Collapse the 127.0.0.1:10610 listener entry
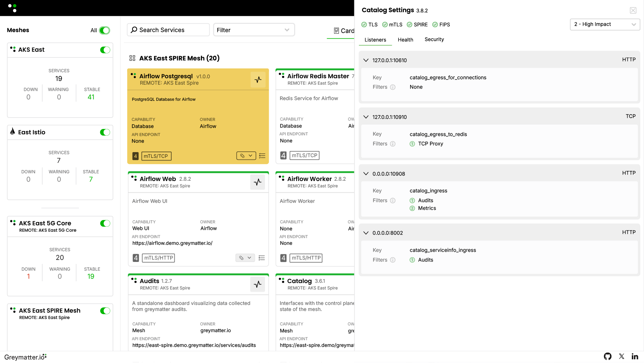 (x=366, y=60)
